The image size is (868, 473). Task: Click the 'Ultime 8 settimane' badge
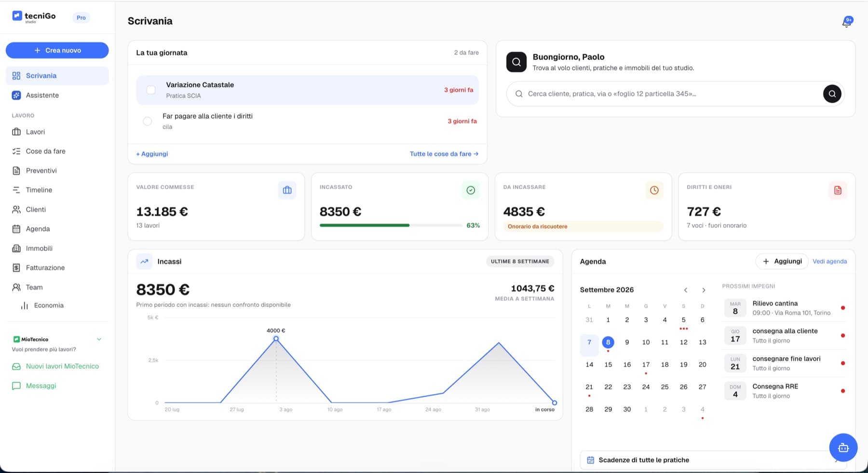[520, 261]
